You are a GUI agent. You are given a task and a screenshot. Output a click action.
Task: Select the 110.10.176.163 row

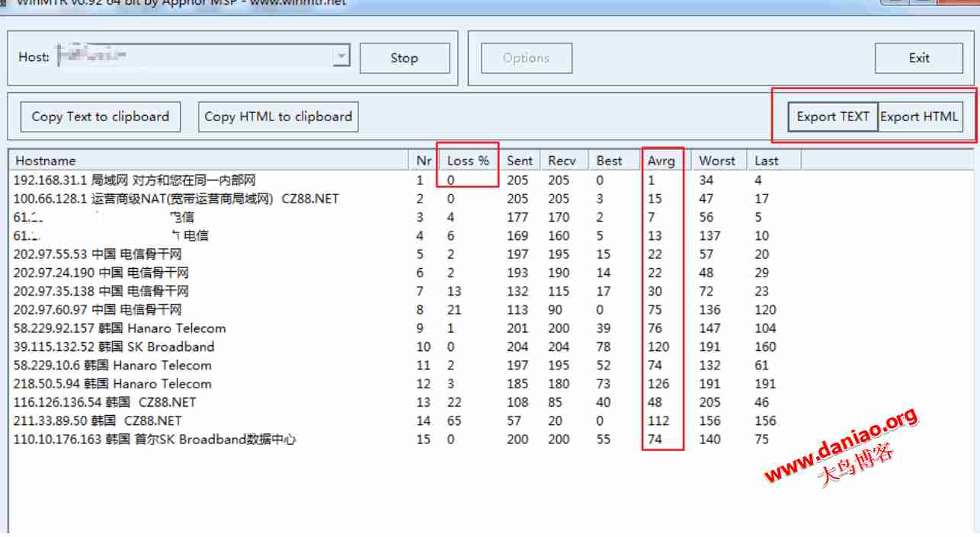click(x=404, y=440)
